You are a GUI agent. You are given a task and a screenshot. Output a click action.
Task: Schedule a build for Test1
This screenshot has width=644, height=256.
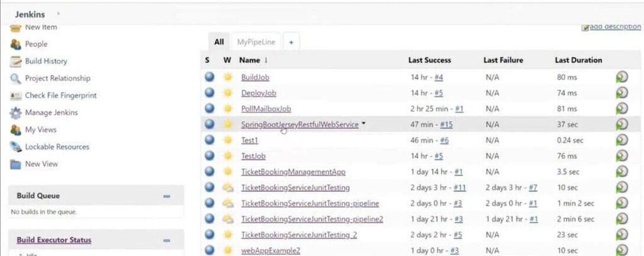click(622, 140)
